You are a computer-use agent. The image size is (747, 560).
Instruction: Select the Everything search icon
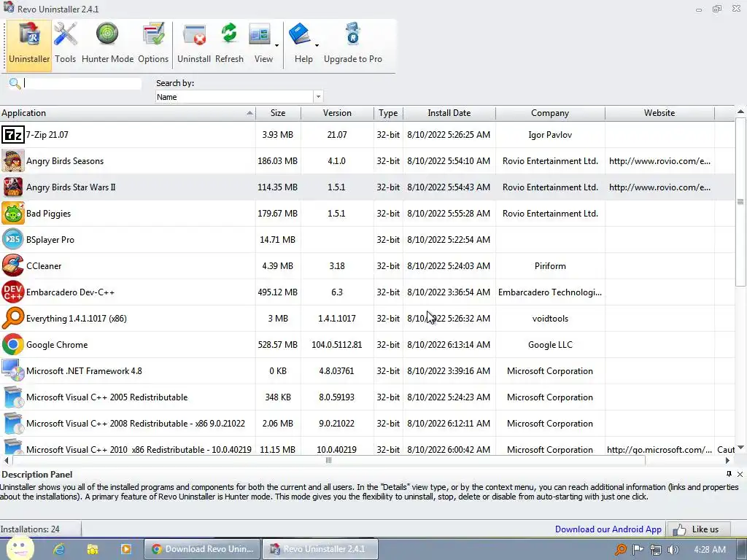pos(13,318)
